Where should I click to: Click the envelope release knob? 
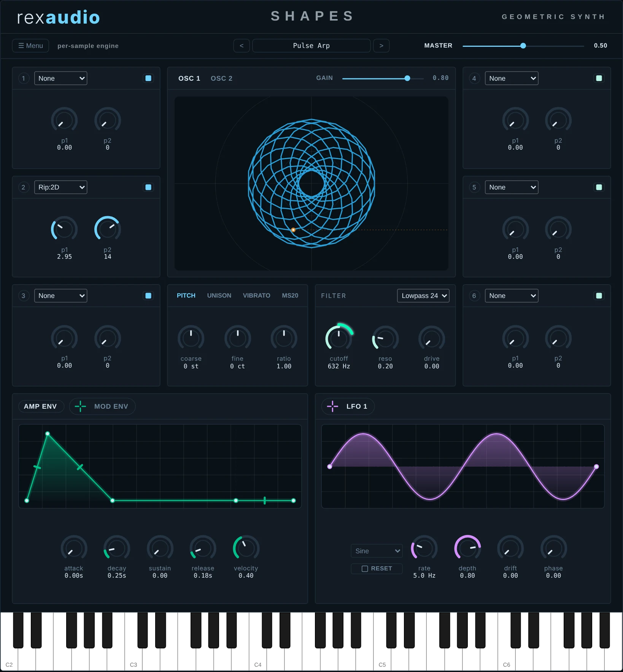pos(203,548)
